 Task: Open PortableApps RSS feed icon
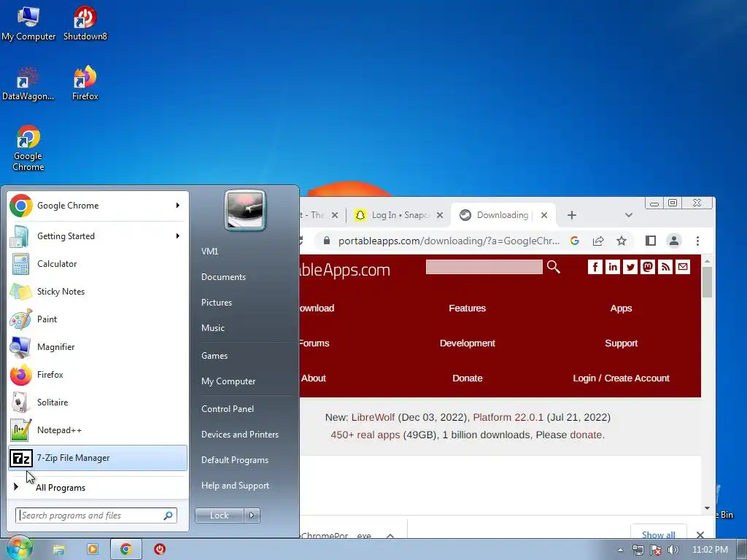pos(665,267)
